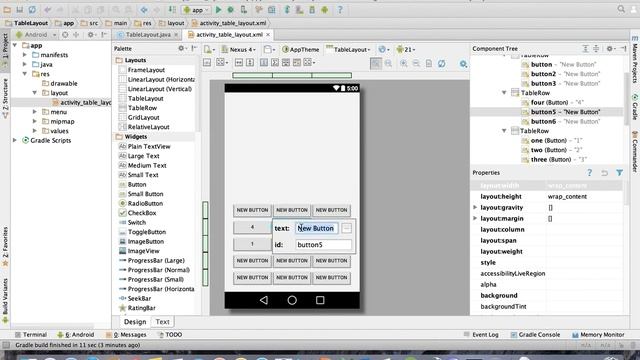This screenshot has width=640, height=360.
Task: Open the Gradle Console
Action: pyautogui.click(x=535, y=334)
